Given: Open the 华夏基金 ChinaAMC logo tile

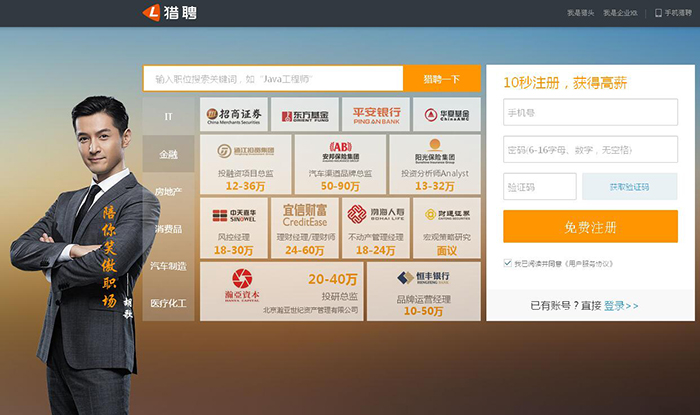Looking at the screenshot, I should point(447,115).
